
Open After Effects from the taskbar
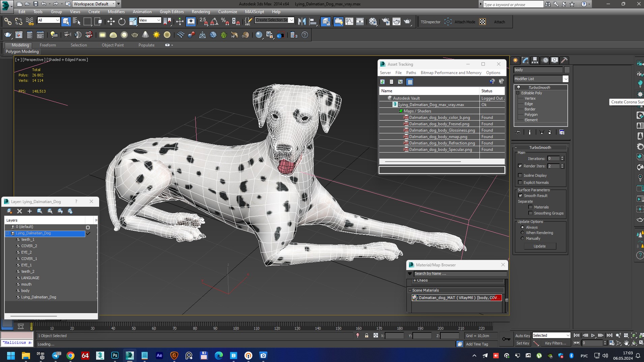click(x=159, y=355)
